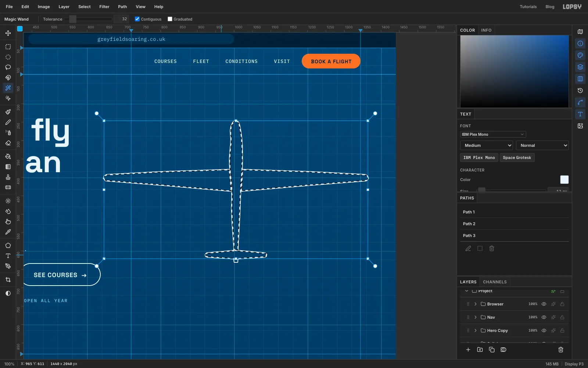This screenshot has height=368, width=588.
Task: Click the Paths curve sidebar icon
Action: (x=580, y=102)
